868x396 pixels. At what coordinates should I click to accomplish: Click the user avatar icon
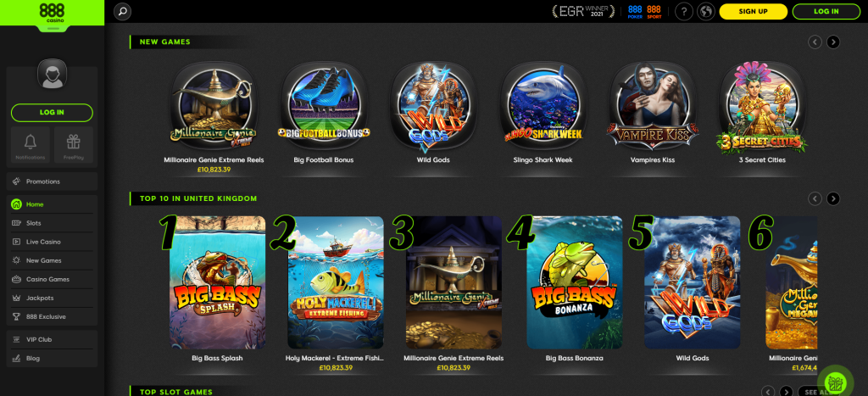coord(52,75)
